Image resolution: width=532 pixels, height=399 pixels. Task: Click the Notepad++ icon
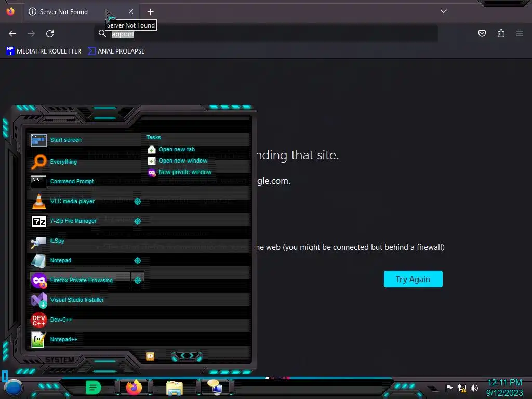pos(38,340)
